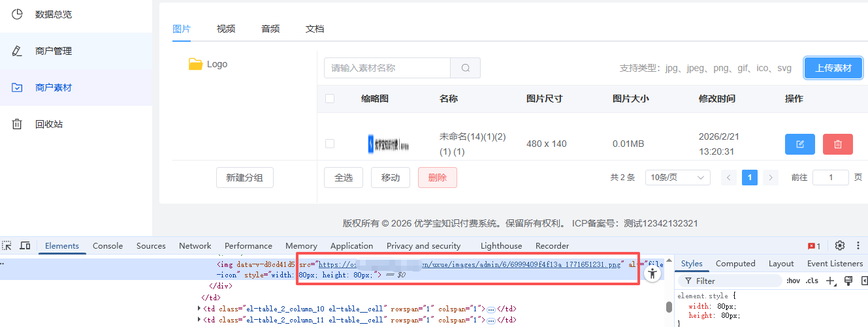Image resolution: width=868 pixels, height=327 pixels.
Task: Activate the DevTools inspect element picker
Action: coord(7,246)
